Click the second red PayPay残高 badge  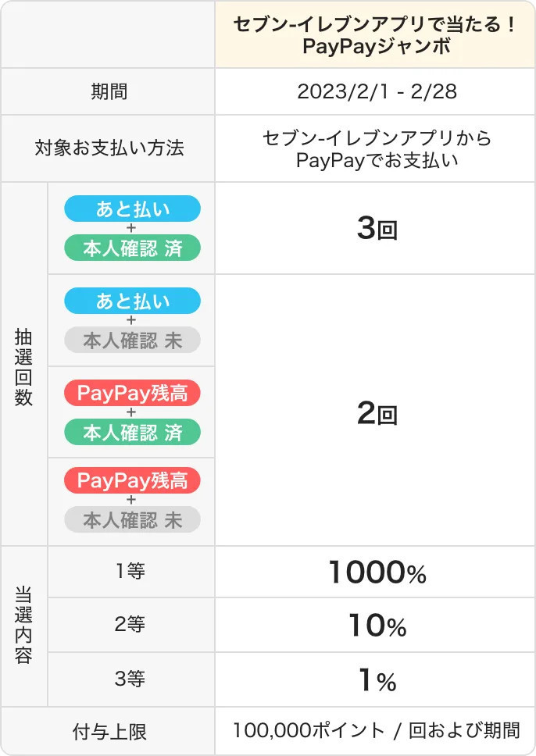132,480
